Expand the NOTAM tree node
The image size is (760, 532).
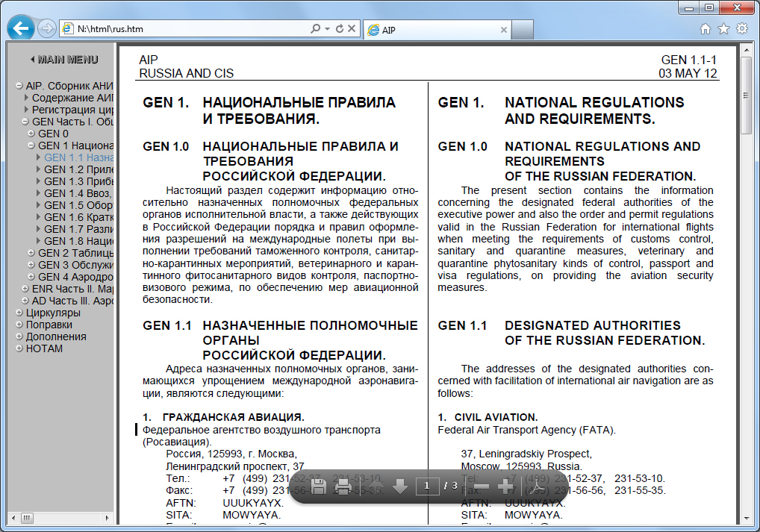19,348
